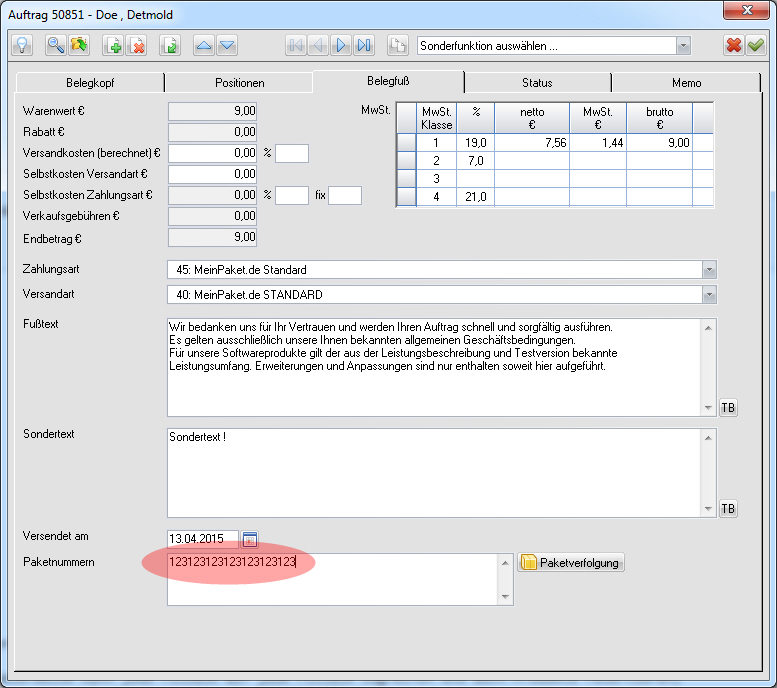
Task: Open calendar picker next to Versendet am
Action: pos(250,539)
